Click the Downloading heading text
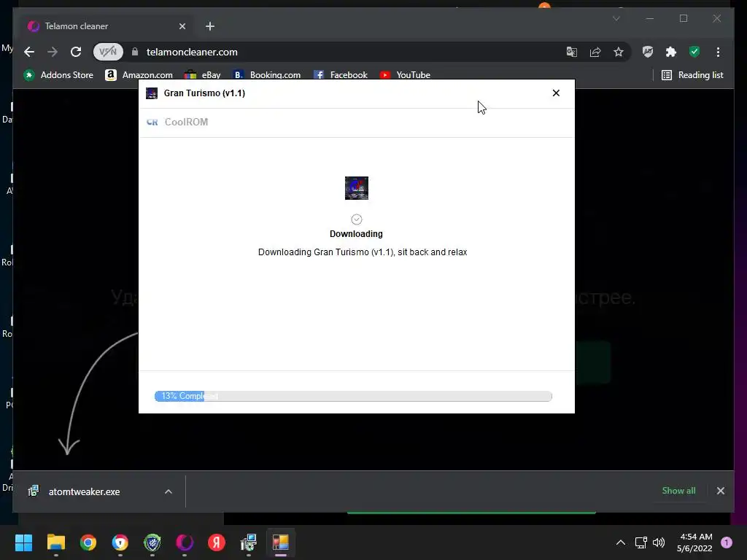The width and height of the screenshot is (747, 560). click(356, 234)
